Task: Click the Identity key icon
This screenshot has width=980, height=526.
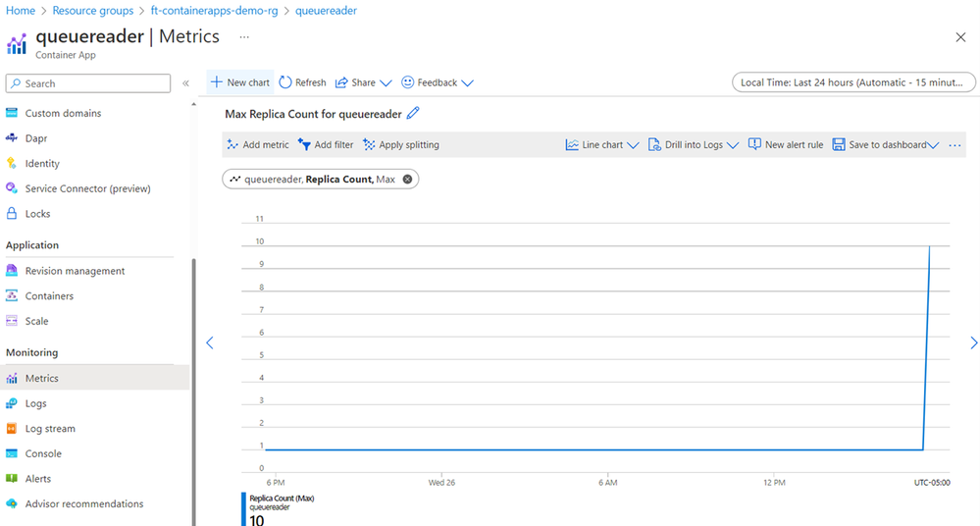Action: (x=11, y=163)
